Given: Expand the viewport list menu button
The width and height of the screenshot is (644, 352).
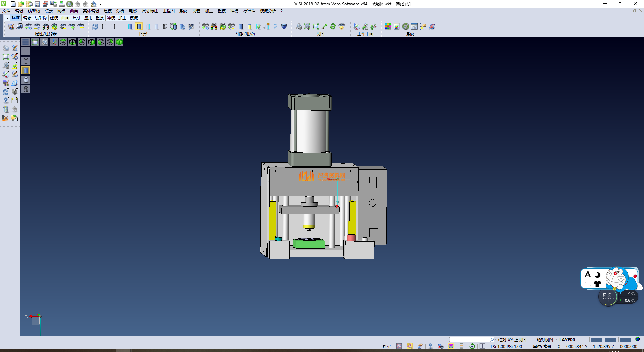Looking at the screenshot, I should [25, 42].
